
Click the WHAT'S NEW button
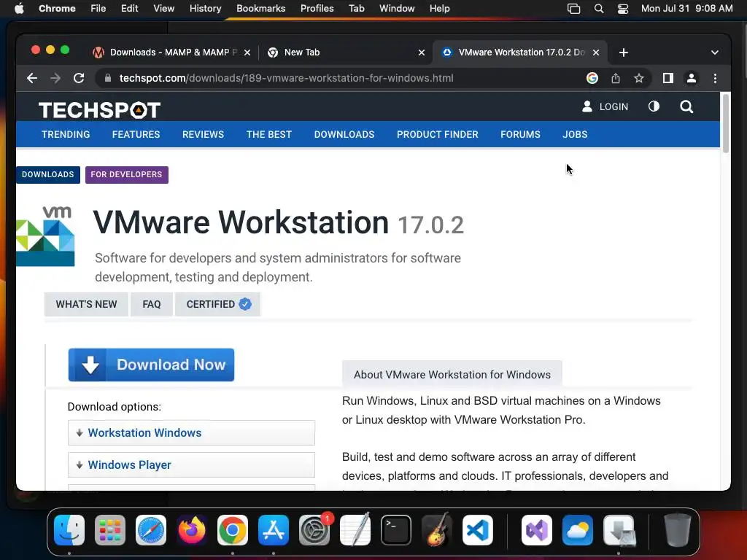tap(86, 304)
